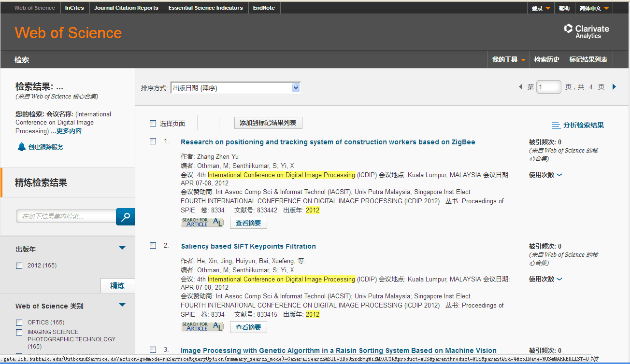Viewport: 630px width, 364px height.
Task: Click author name Zhang Zhen Yu
Action: [x=218, y=157]
